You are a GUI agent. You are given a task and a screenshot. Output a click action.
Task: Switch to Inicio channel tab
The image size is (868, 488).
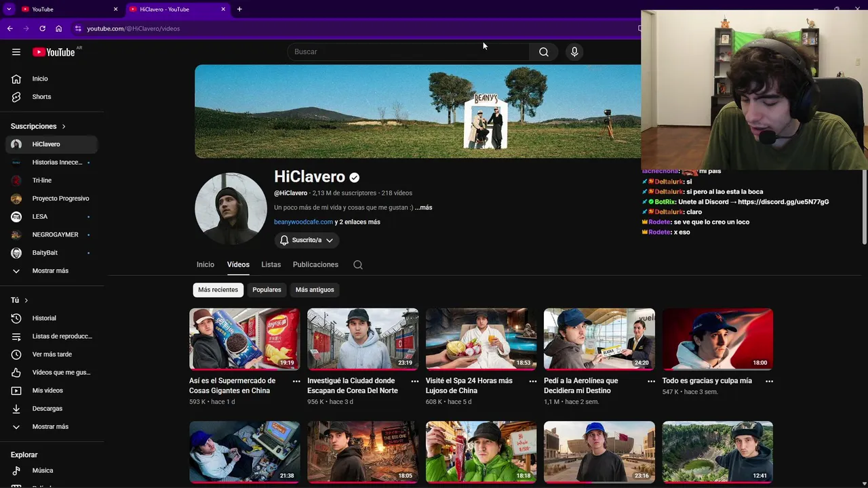(205, 264)
